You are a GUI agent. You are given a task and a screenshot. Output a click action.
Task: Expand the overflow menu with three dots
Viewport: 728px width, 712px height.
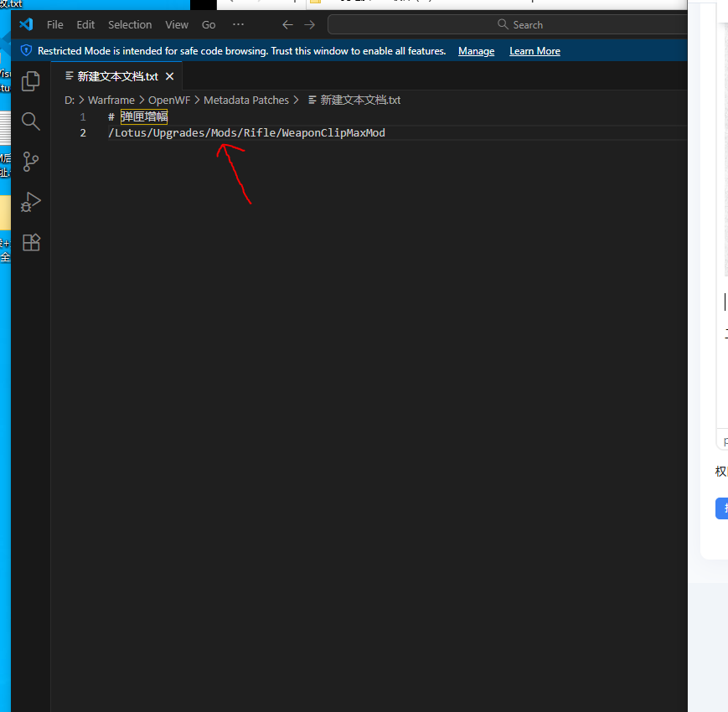(x=238, y=24)
